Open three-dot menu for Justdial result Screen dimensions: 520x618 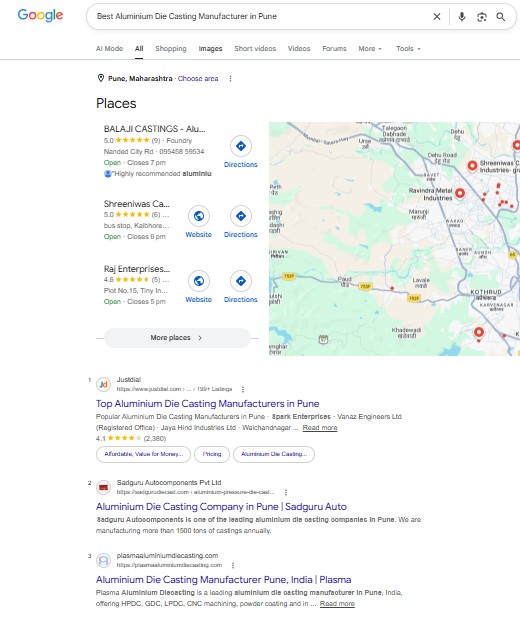pyautogui.click(x=243, y=389)
